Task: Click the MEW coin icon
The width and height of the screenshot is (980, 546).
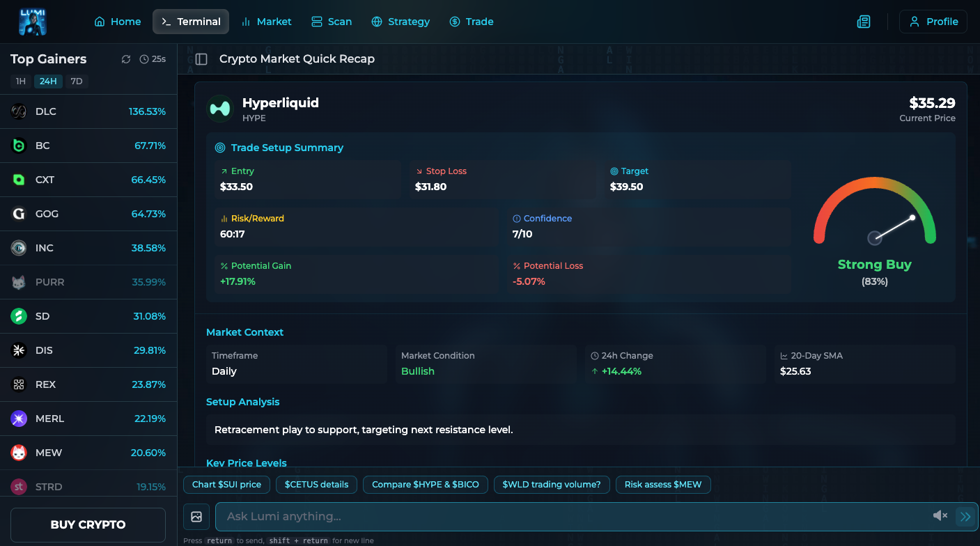Action: 19,453
